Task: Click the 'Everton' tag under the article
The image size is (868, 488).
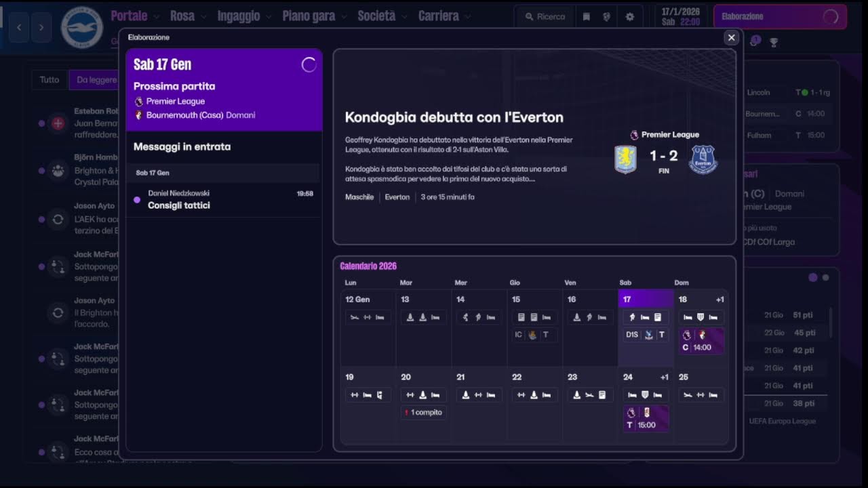Action: coord(397,197)
